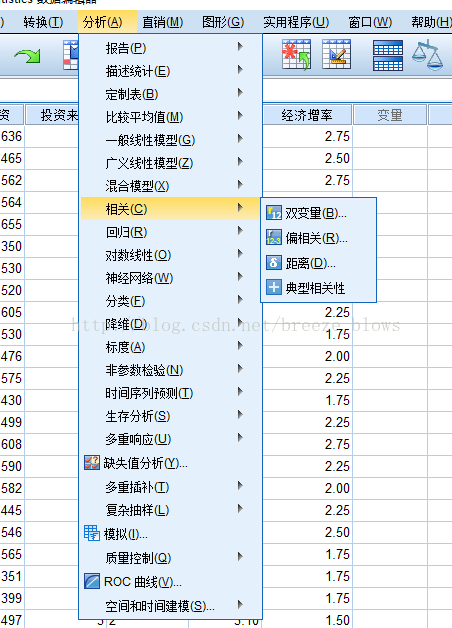Viewport: 452px width, 628px height.
Task: Open 模拟(I)... menu entry
Action: (x=171, y=533)
